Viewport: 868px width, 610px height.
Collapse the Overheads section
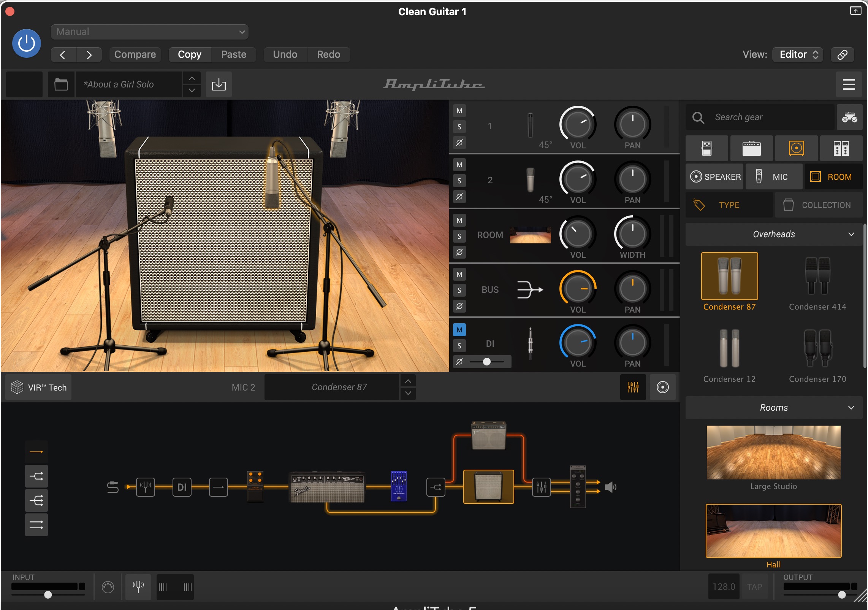point(851,234)
